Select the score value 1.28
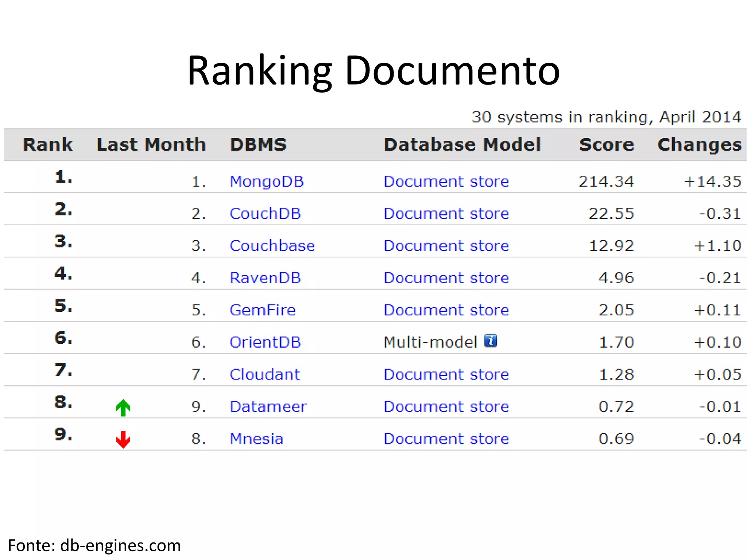This screenshot has width=747, height=560. [x=616, y=374]
